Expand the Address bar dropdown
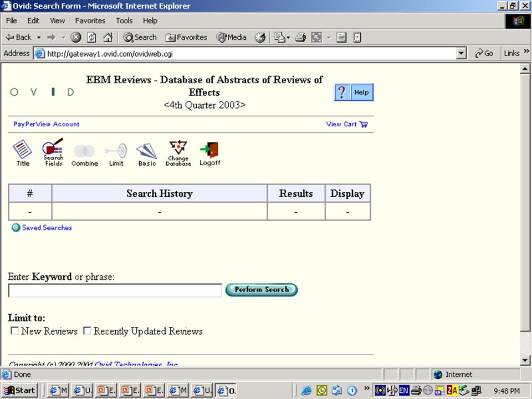 point(461,54)
